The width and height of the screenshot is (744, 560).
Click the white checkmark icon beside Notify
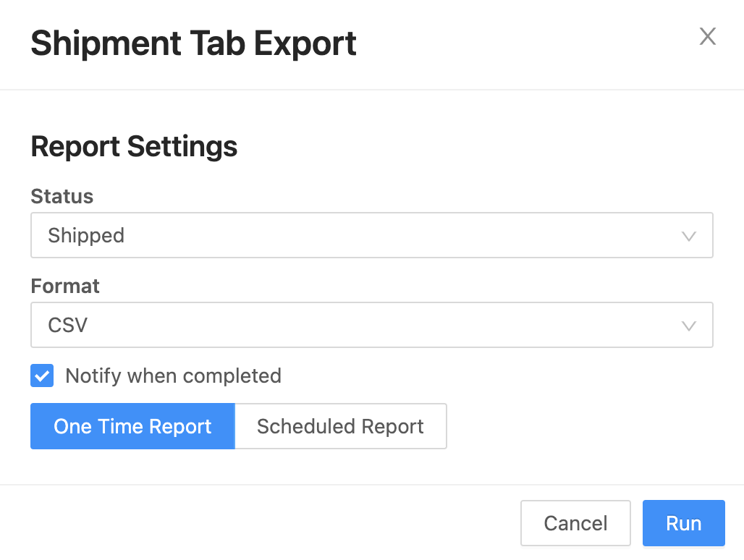coord(42,376)
